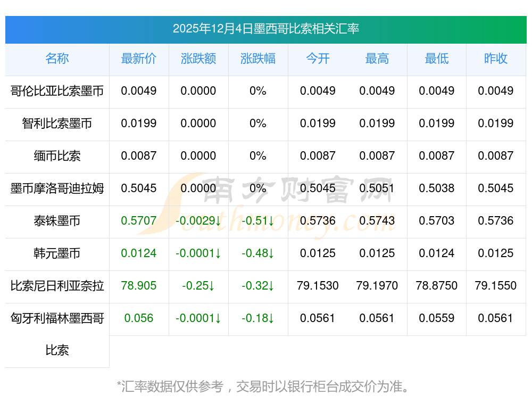Click the 名称 column header
Screen dimensions: 532x403
[57, 59]
